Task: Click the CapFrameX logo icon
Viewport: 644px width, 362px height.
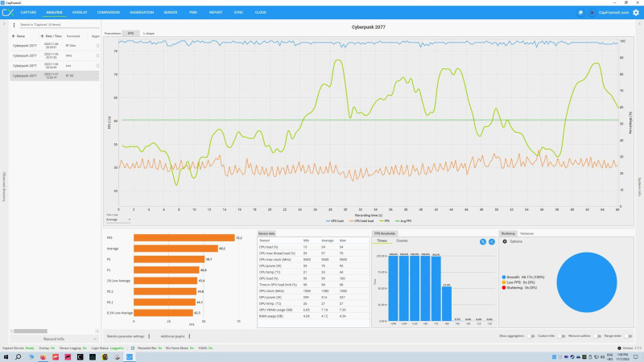Action: (x=8, y=13)
